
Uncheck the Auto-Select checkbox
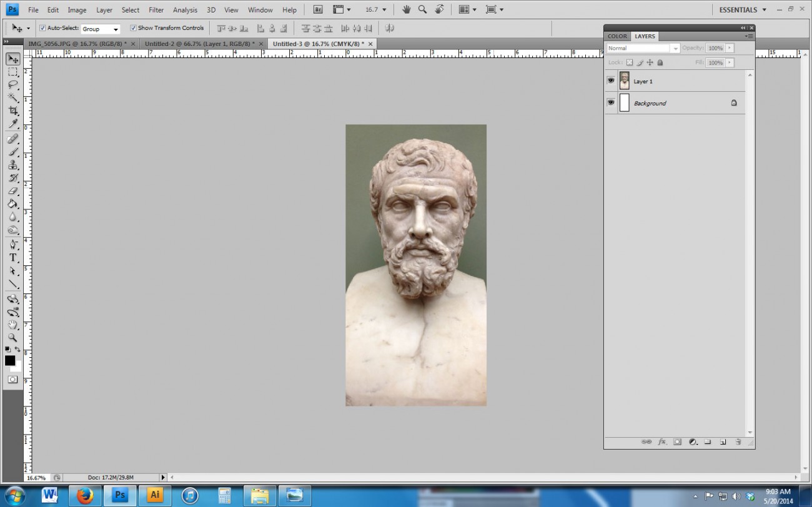[x=42, y=28]
